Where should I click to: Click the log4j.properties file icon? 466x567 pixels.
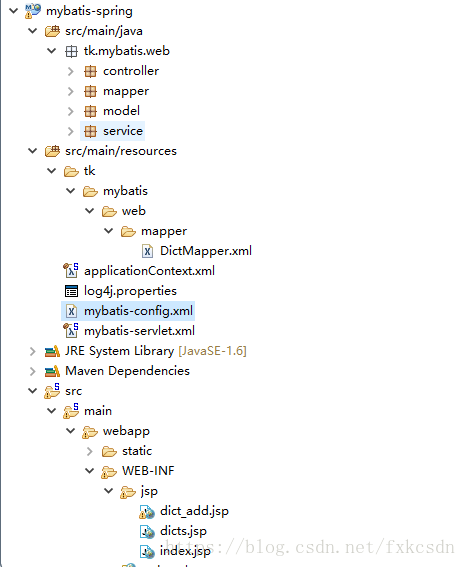(x=71, y=291)
